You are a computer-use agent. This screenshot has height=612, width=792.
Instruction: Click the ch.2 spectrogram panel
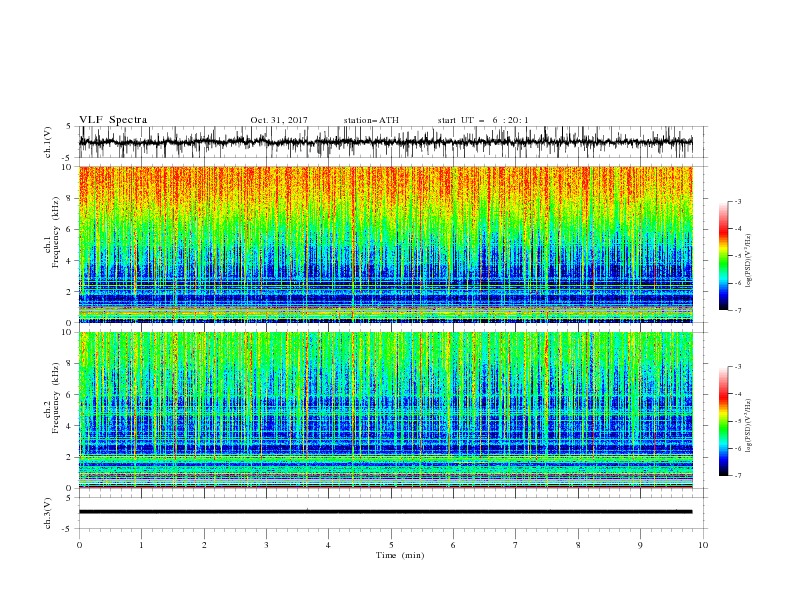[x=386, y=410]
